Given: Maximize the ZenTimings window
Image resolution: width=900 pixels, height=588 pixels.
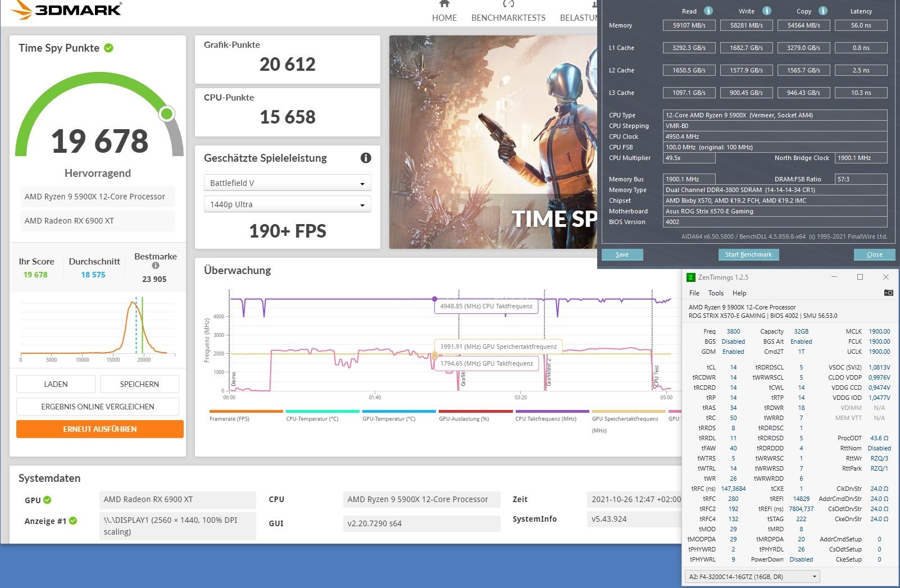Looking at the screenshot, I should [860, 277].
